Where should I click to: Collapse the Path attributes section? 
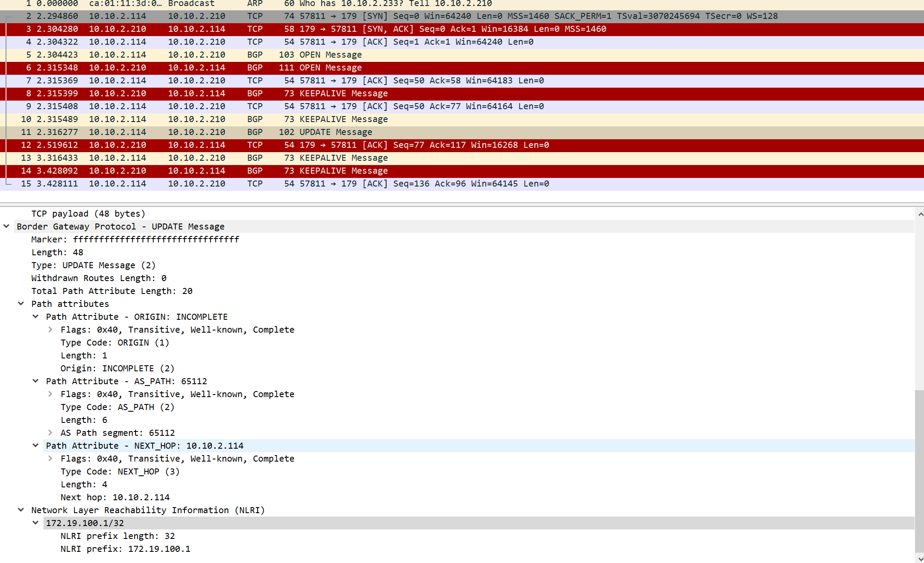tap(21, 303)
